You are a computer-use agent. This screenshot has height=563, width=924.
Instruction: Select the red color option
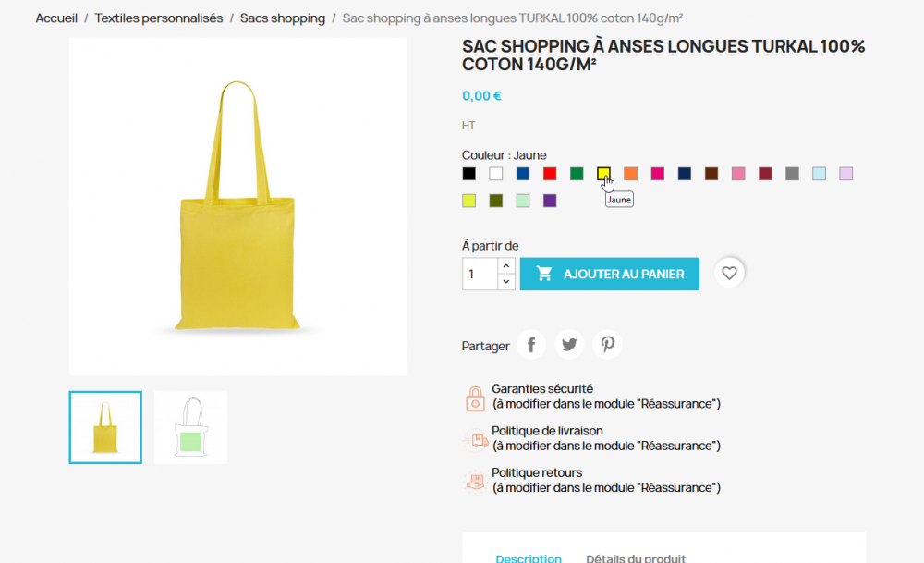550,174
